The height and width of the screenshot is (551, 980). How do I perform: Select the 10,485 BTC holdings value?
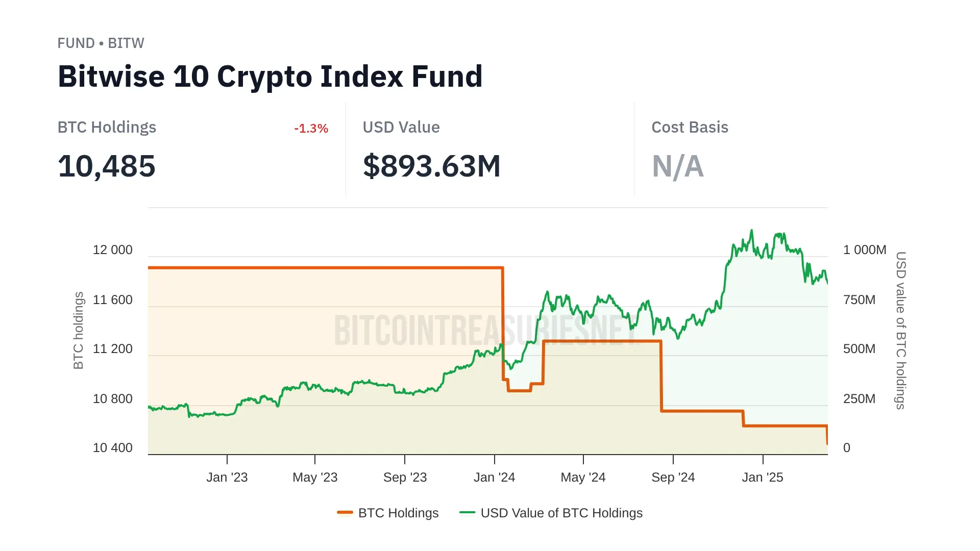coord(106,166)
